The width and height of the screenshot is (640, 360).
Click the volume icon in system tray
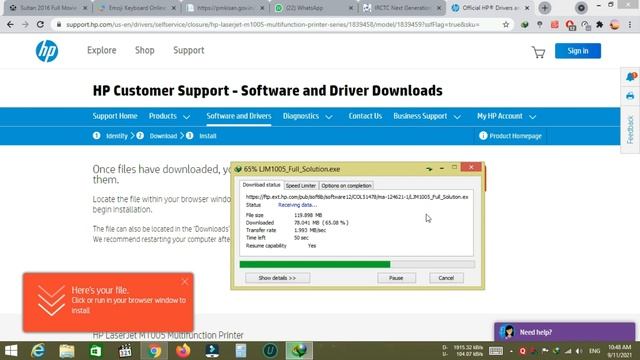click(x=579, y=351)
